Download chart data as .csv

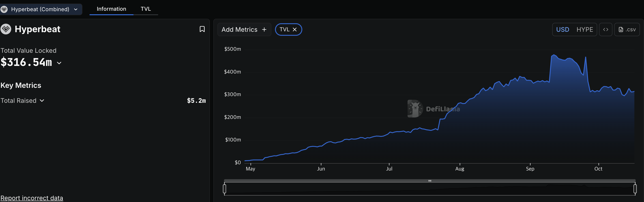pyautogui.click(x=627, y=29)
